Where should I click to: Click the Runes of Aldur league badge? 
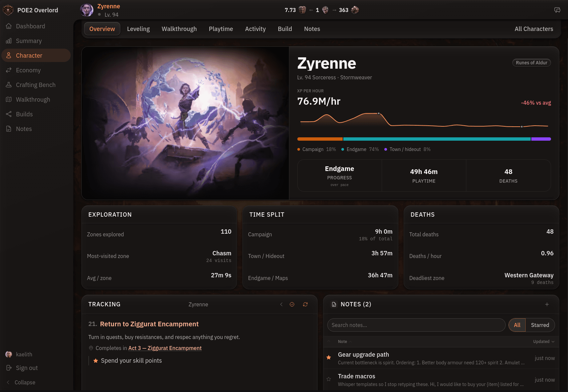click(x=532, y=63)
